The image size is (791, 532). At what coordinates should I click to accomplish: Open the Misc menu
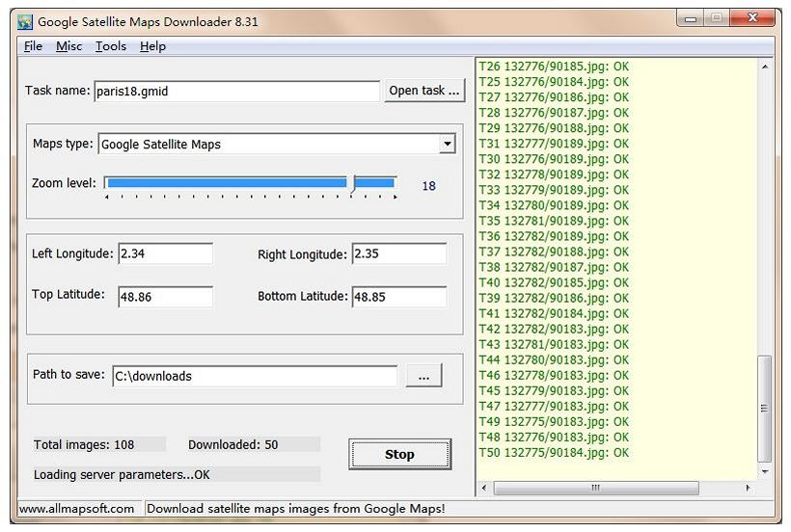click(69, 46)
